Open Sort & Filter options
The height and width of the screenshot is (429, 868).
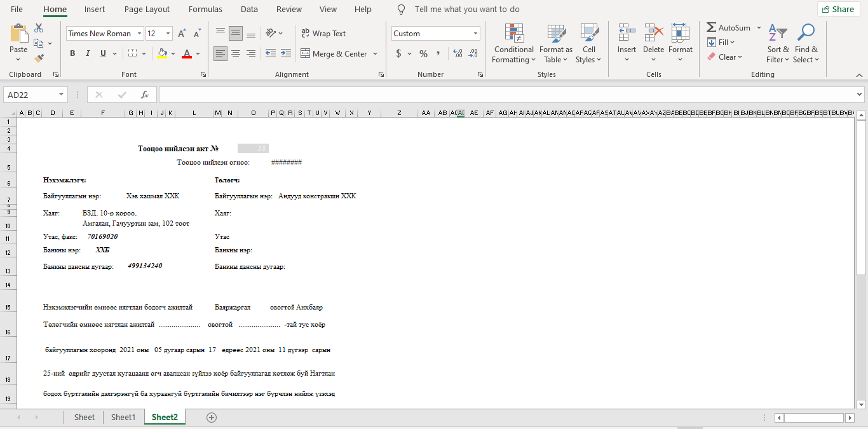click(778, 43)
